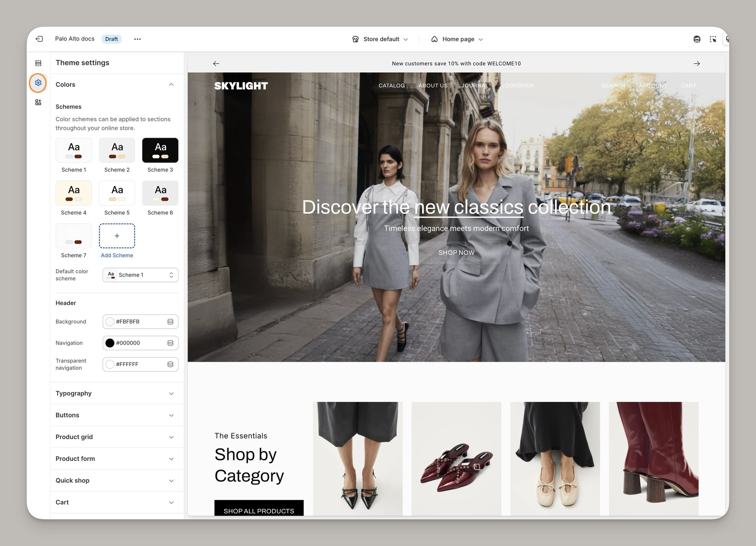
Task: Open the Store default dropdown
Action: click(x=380, y=39)
